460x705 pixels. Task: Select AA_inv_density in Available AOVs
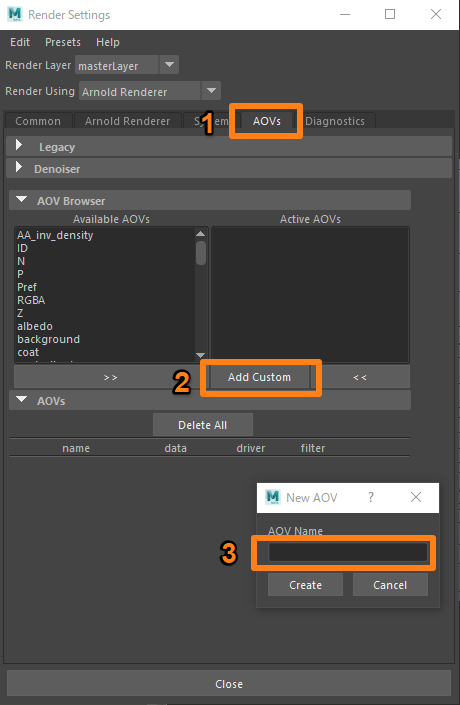[x=55, y=235]
